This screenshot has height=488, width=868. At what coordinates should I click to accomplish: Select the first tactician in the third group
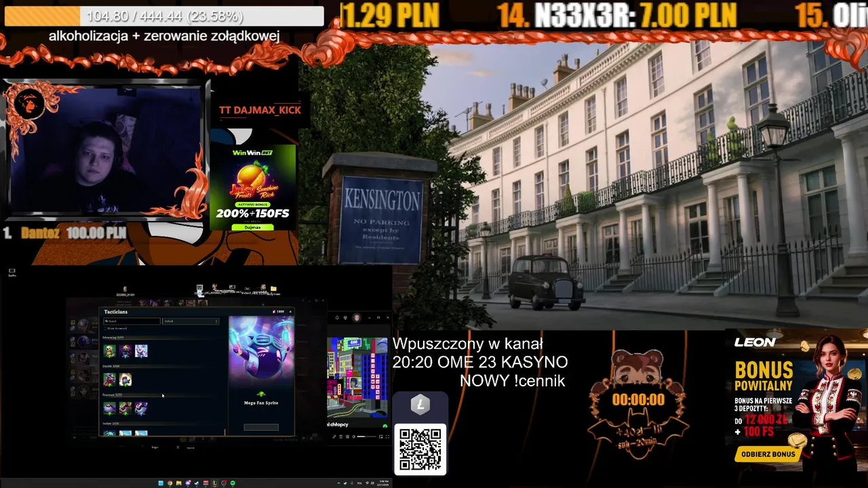109,409
